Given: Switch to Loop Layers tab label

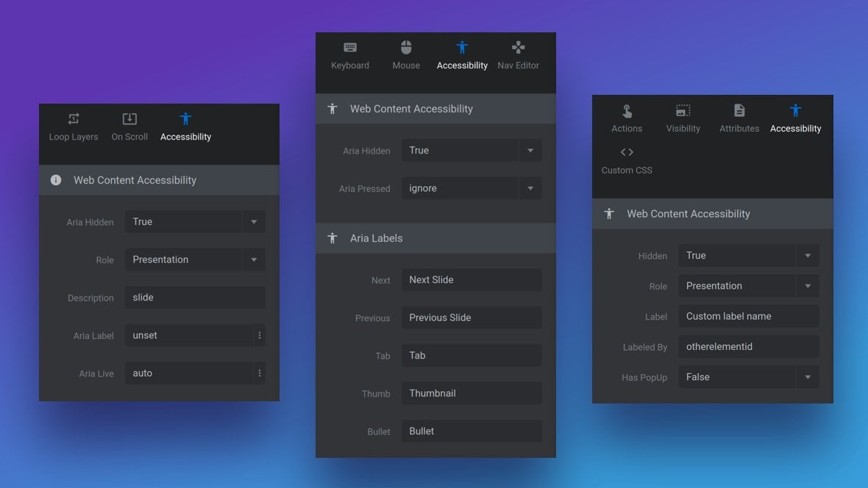Looking at the screenshot, I should coord(73,137).
